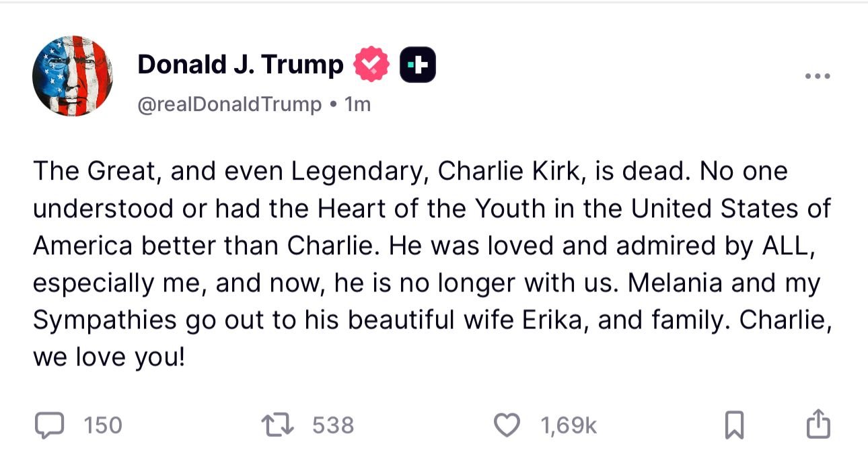
Task: Repost this post using the arrows icon
Action: click(276, 425)
